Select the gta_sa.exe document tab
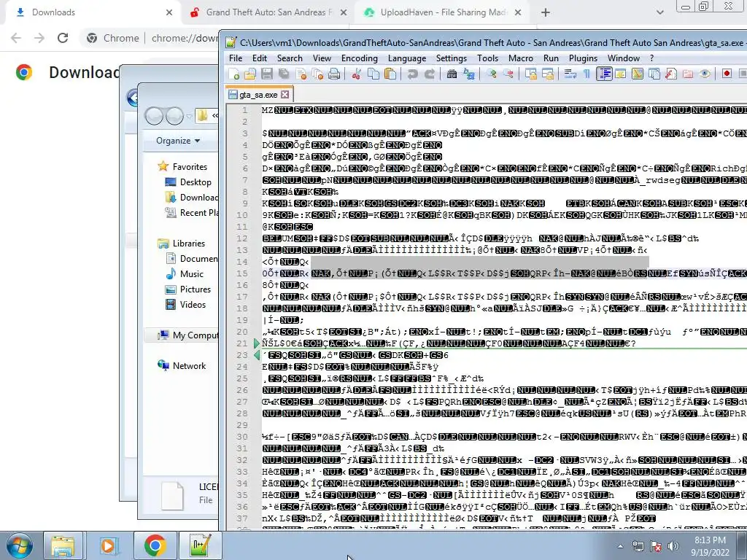747x560 pixels. pos(259,94)
